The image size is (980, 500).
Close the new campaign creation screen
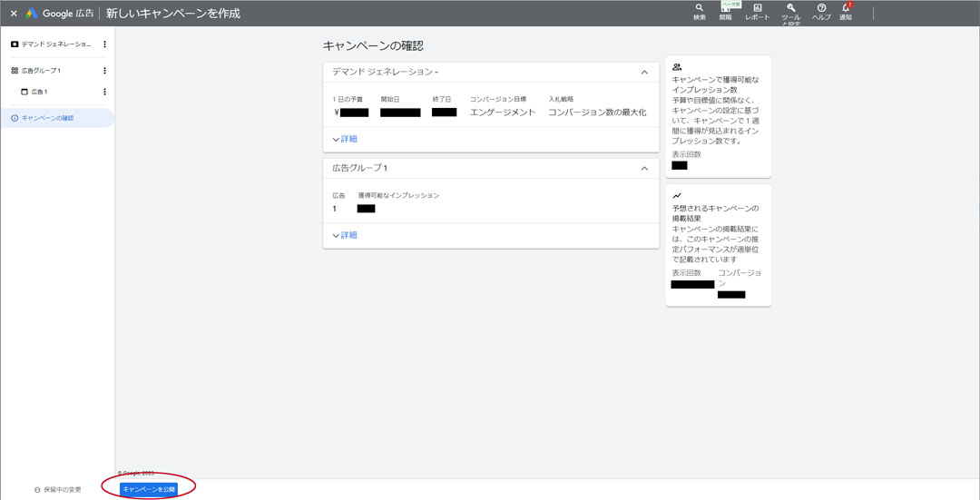point(14,14)
